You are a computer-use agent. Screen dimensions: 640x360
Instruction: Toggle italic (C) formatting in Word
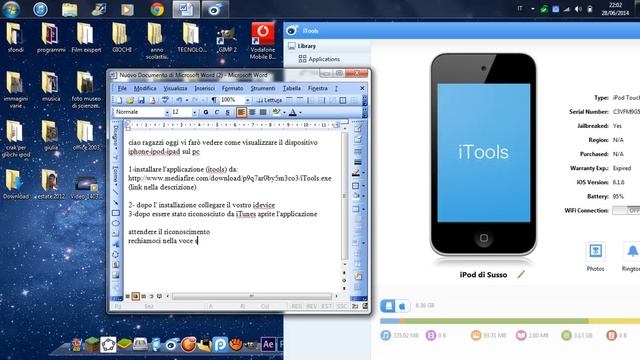(x=217, y=112)
